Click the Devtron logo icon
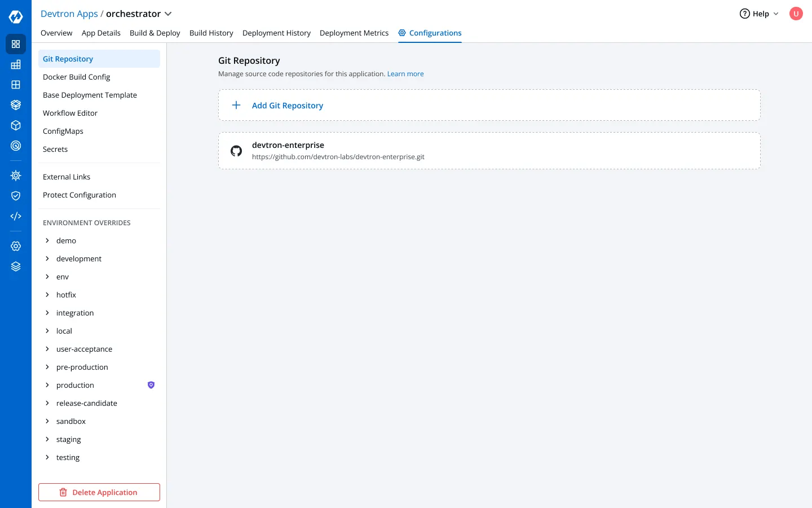The width and height of the screenshot is (812, 508). (x=16, y=17)
